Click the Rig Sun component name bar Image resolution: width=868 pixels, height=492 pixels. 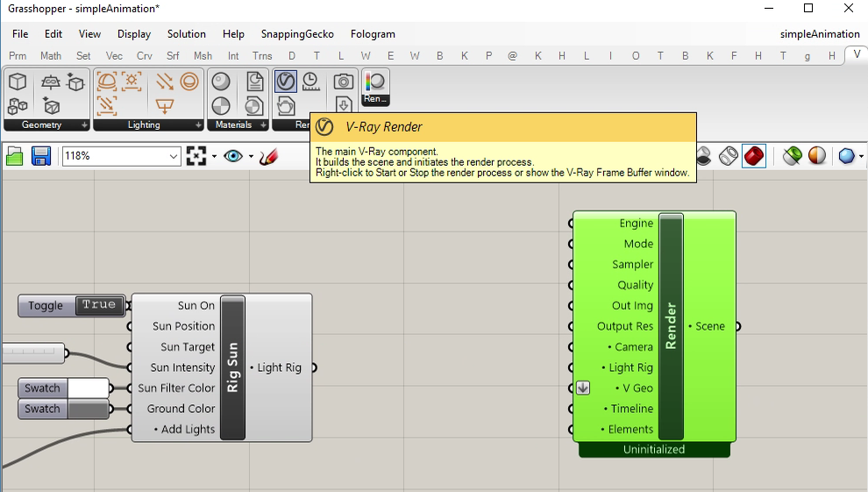[232, 367]
